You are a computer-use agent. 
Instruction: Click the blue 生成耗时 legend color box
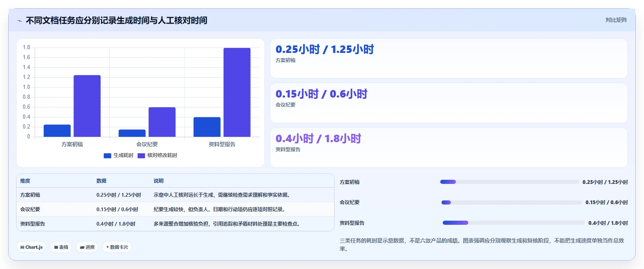[108, 156]
